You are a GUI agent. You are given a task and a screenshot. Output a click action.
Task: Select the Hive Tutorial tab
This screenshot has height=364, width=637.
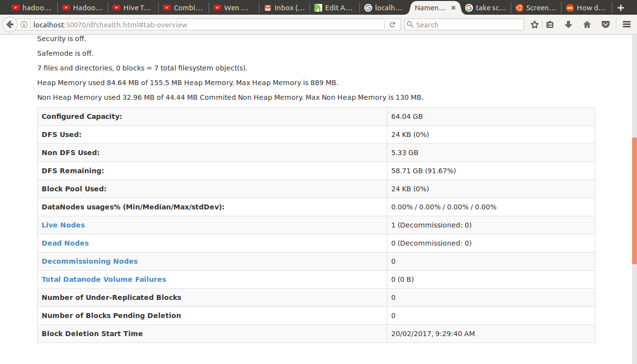(x=132, y=7)
